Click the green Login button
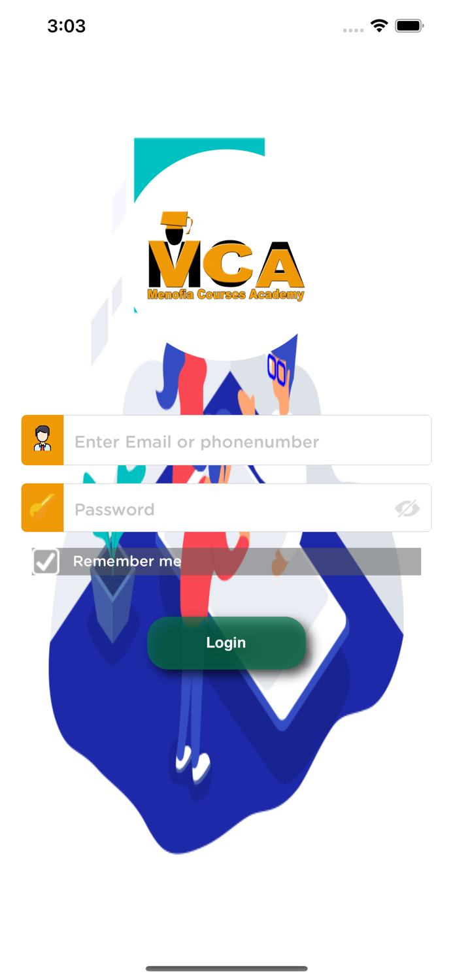This screenshot has height=980, width=453. point(226,643)
